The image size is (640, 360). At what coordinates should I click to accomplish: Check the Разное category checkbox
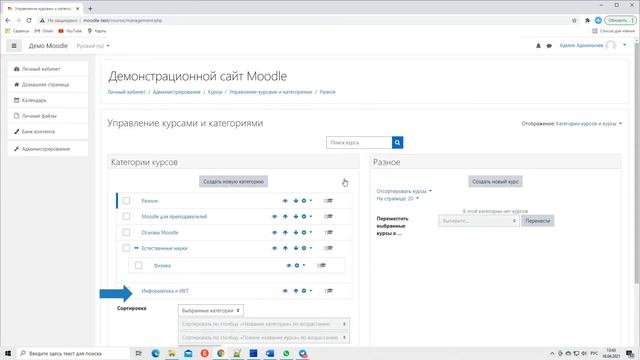click(x=126, y=201)
